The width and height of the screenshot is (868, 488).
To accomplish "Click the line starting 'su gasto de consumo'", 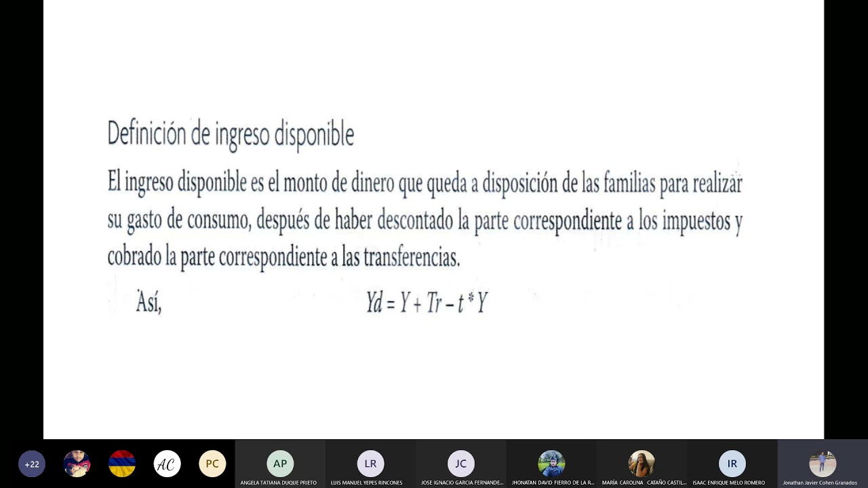I will (x=425, y=222).
